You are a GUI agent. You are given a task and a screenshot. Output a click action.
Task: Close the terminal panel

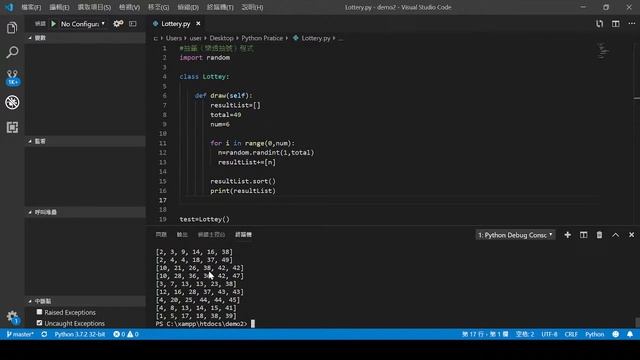pos(631,235)
